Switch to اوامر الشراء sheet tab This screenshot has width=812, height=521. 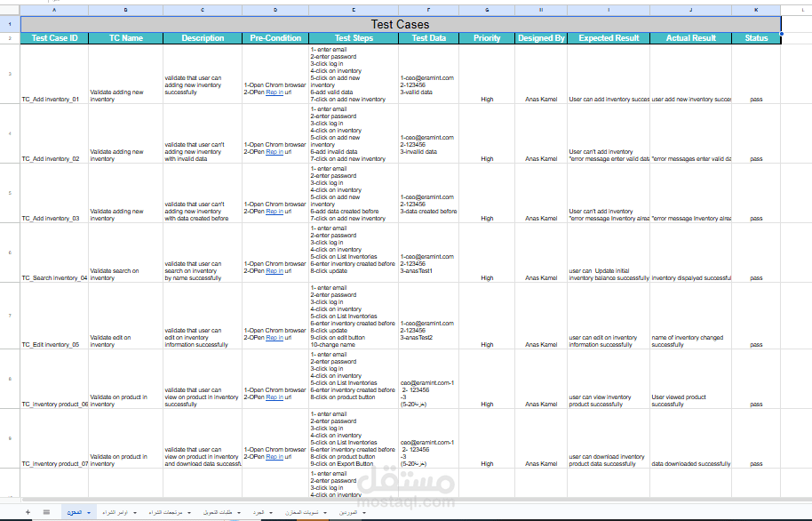115,512
